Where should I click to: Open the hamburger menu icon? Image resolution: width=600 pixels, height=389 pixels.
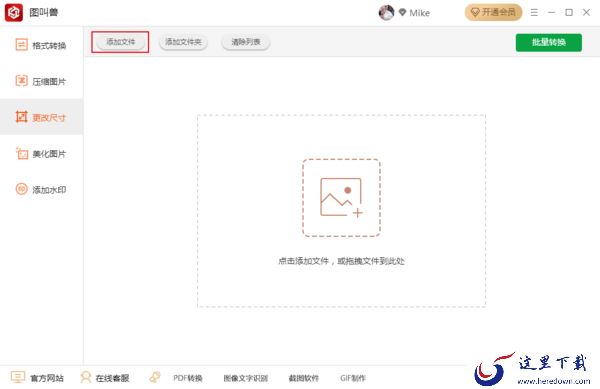tap(534, 13)
